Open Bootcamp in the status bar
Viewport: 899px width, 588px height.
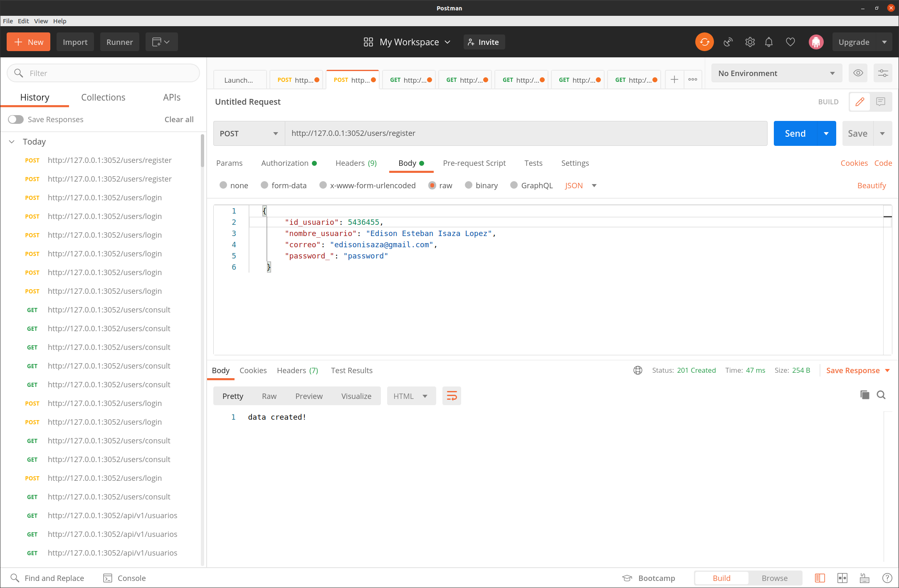(649, 578)
